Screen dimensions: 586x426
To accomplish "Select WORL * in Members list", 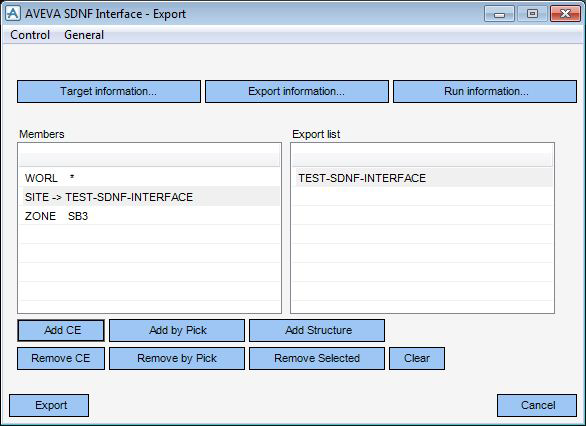I will click(x=150, y=178).
